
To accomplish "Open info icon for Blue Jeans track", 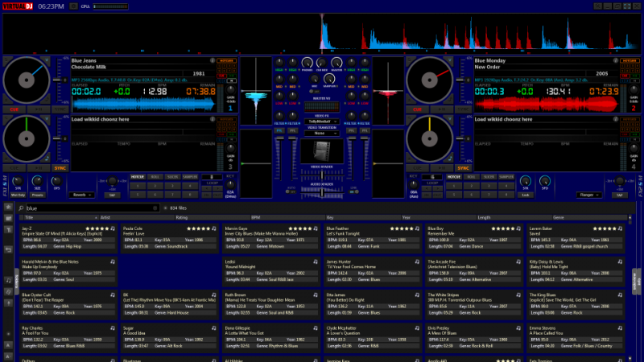I will tap(213, 60).
